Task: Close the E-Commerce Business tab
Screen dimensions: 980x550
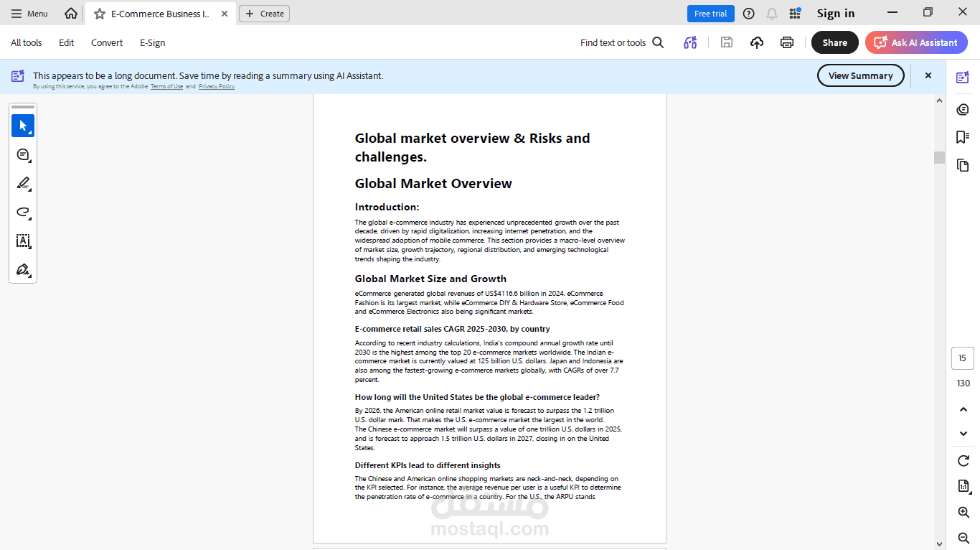Action: pos(225,14)
